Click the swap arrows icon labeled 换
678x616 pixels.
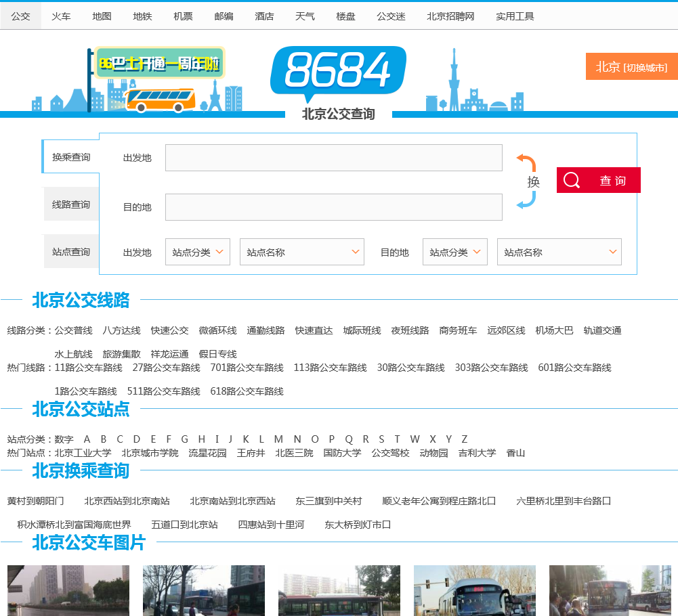pyautogui.click(x=527, y=181)
